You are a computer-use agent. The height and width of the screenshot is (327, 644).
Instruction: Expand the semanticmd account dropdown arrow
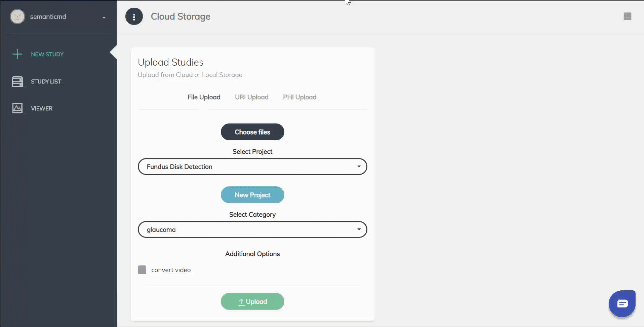(x=104, y=17)
